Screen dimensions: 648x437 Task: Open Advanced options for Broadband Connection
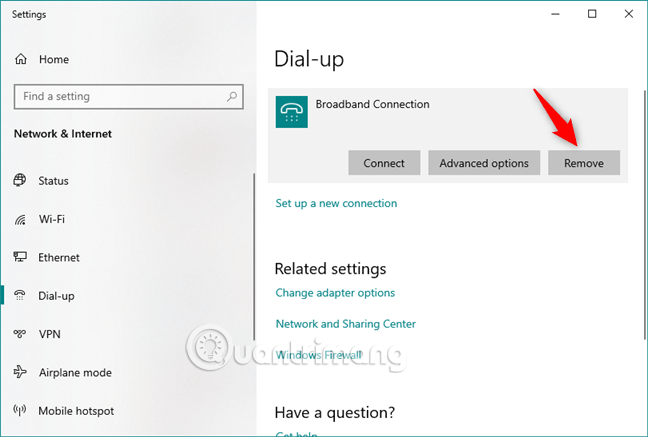point(484,163)
